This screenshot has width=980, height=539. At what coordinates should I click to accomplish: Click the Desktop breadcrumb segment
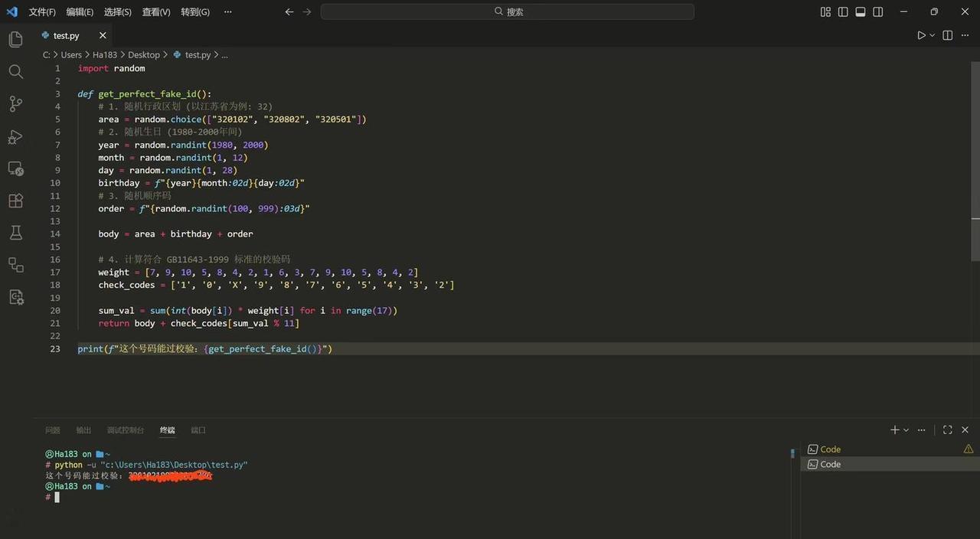pyautogui.click(x=144, y=54)
